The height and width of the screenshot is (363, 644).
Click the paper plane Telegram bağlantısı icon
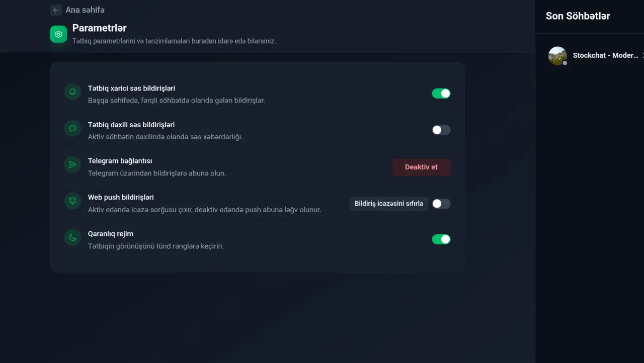click(72, 164)
